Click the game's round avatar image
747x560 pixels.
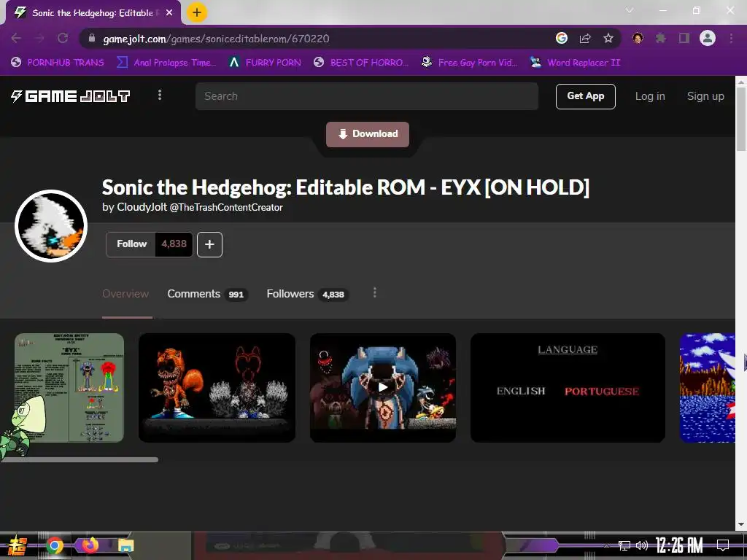51,226
